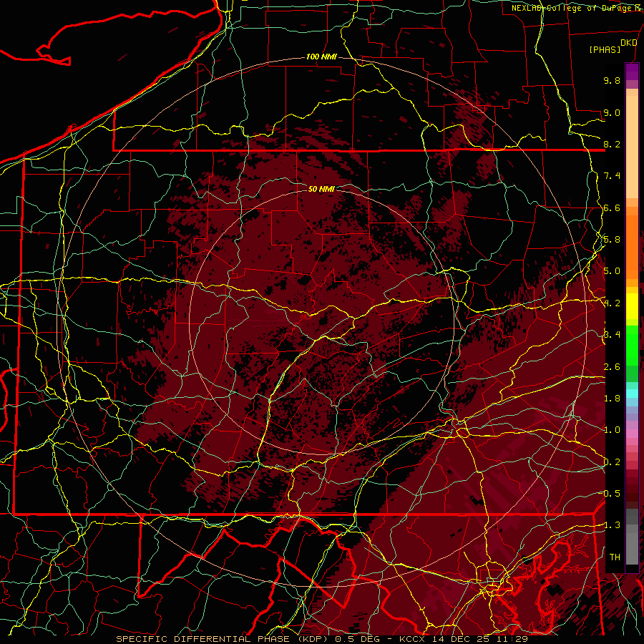The image size is (644, 644).
Task: Click the "TH" threshold label on legend
Action: click(615, 557)
